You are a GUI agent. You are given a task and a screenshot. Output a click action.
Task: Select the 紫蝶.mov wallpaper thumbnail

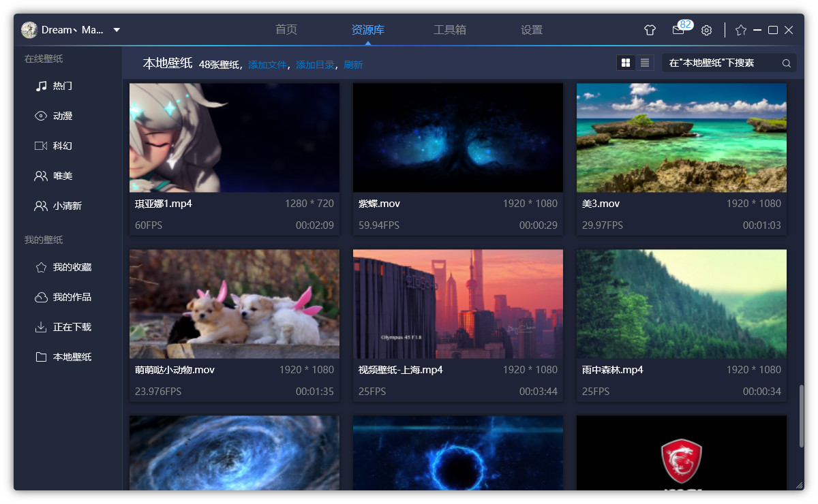458,138
